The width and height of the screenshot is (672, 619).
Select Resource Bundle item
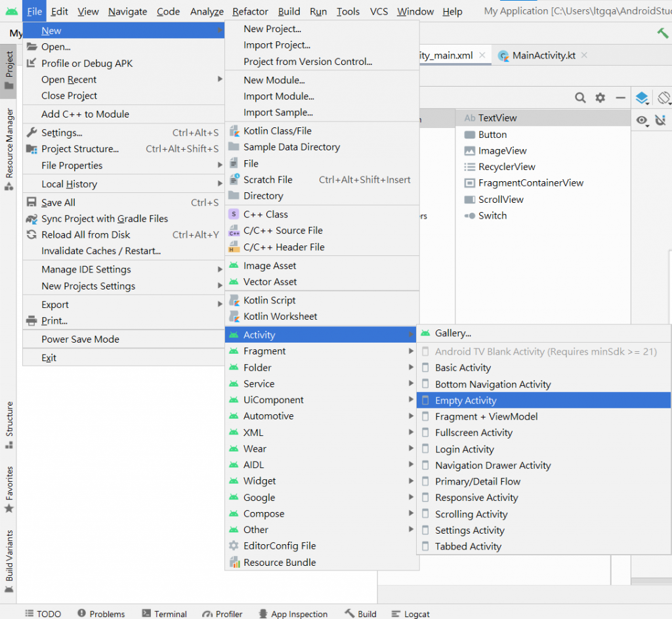pyautogui.click(x=322, y=563)
